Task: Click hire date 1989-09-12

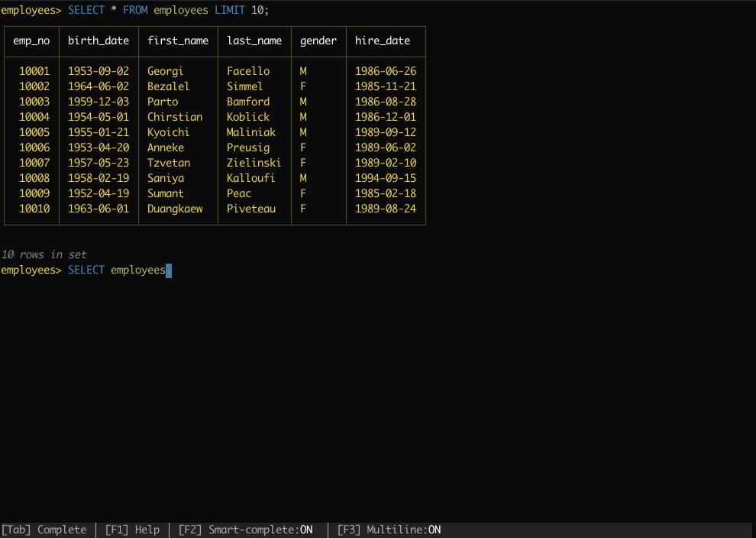Action: 386,132
